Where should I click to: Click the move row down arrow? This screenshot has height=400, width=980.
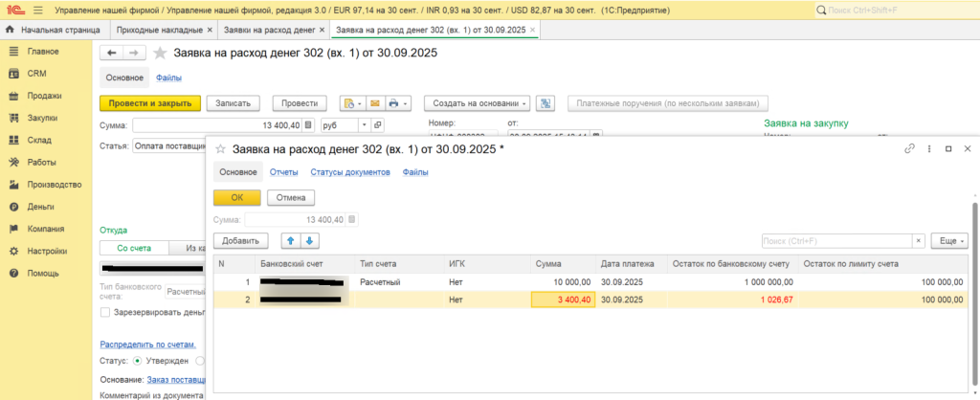click(x=309, y=241)
